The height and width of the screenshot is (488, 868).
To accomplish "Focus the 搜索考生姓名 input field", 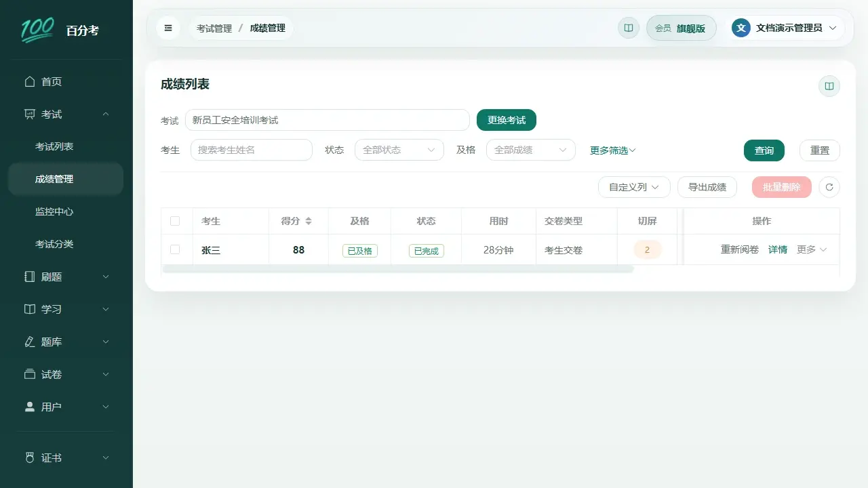I will [x=252, y=150].
